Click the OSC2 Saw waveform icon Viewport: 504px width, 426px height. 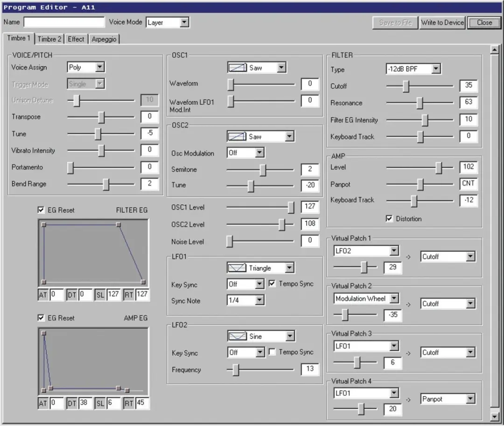(x=237, y=136)
